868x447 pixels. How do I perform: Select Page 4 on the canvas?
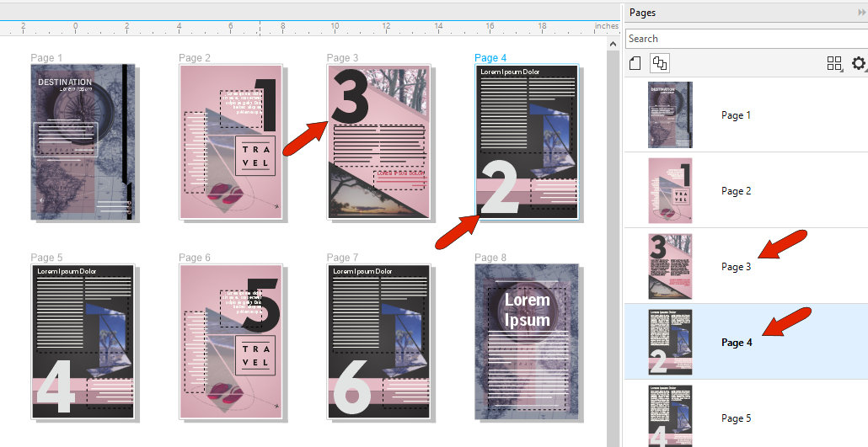[527, 142]
